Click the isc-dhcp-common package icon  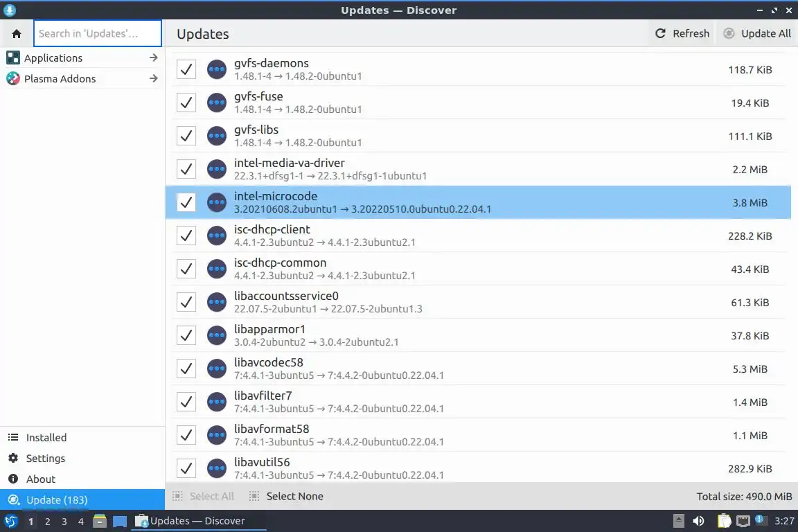217,269
